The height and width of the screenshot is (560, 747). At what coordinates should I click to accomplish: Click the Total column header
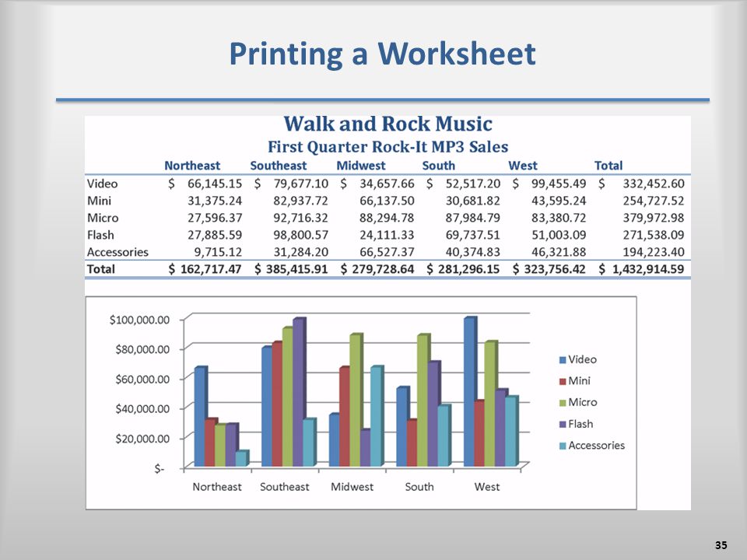point(608,166)
